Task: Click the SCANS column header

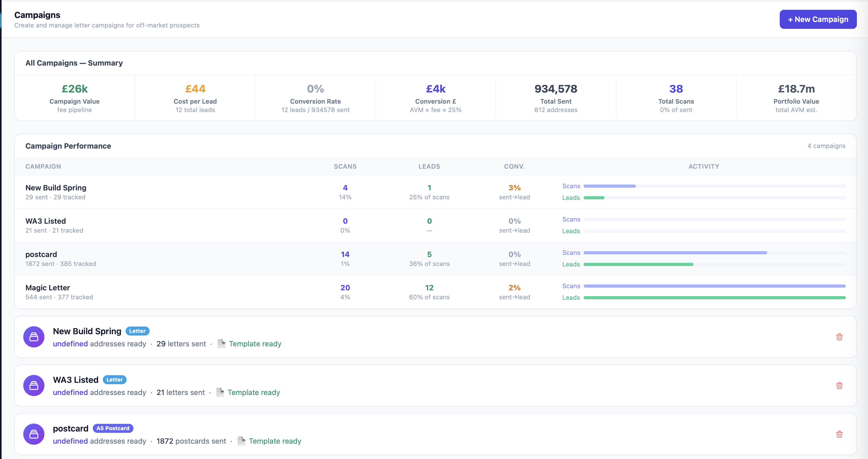Action: pyautogui.click(x=345, y=167)
